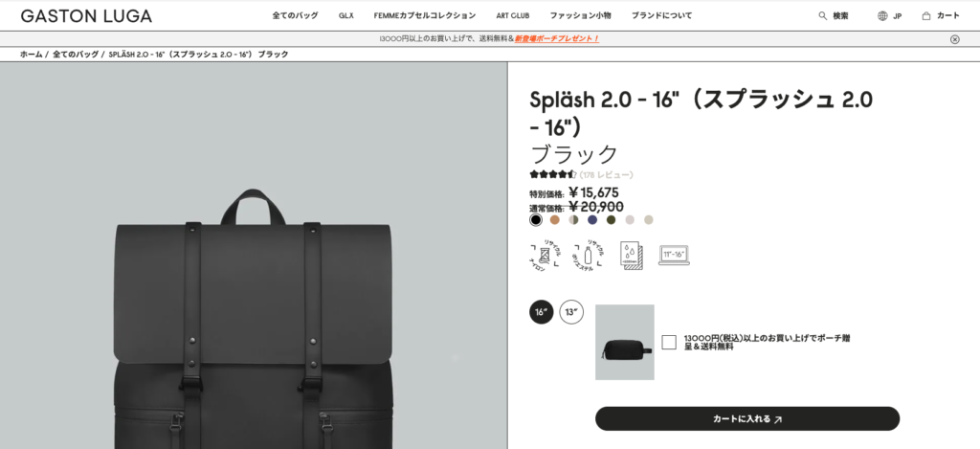The image size is (980, 449).
Task: Close the free-shipping promo banner
Action: [954, 39]
